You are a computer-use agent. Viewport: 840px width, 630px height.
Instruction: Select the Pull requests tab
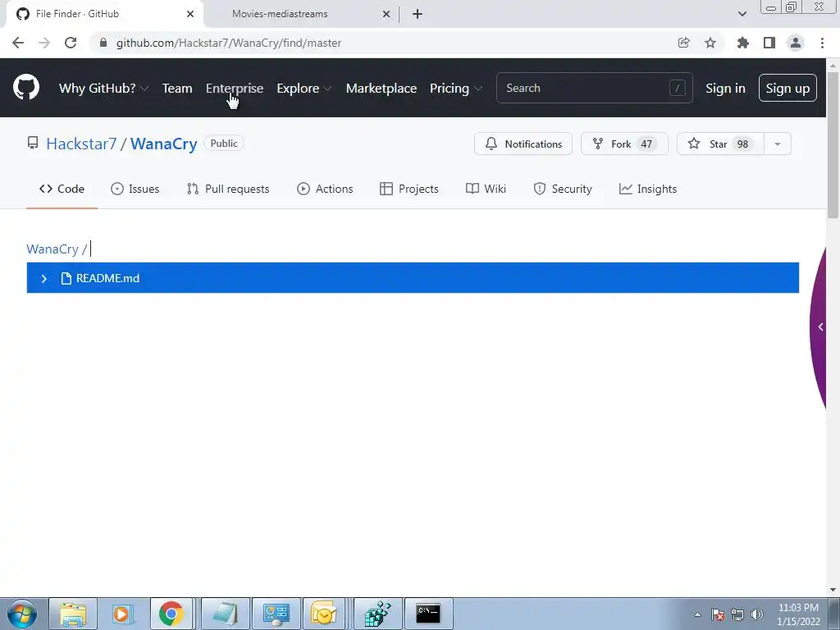coord(228,189)
